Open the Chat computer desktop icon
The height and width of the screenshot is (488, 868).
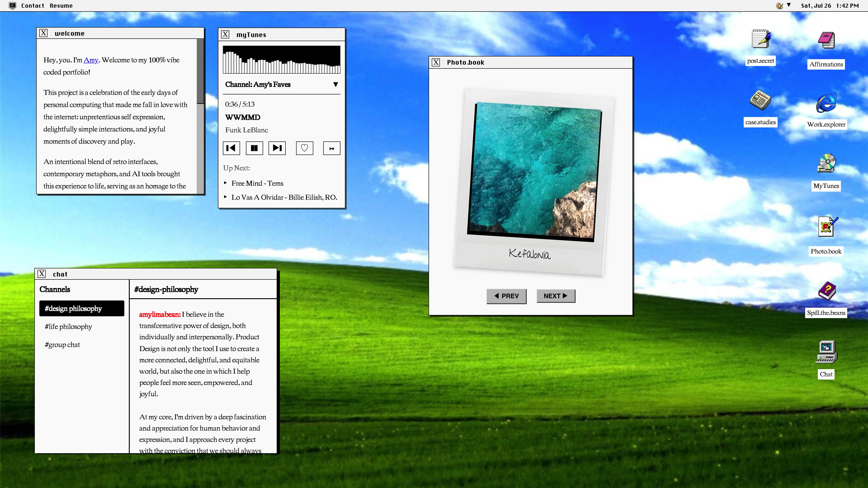[826, 352]
